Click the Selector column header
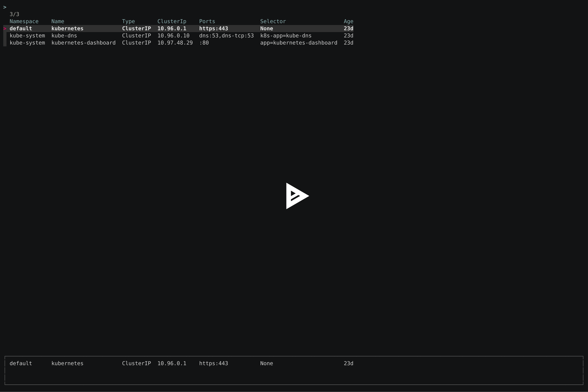Image resolution: width=588 pixels, height=392 pixels. (x=273, y=22)
